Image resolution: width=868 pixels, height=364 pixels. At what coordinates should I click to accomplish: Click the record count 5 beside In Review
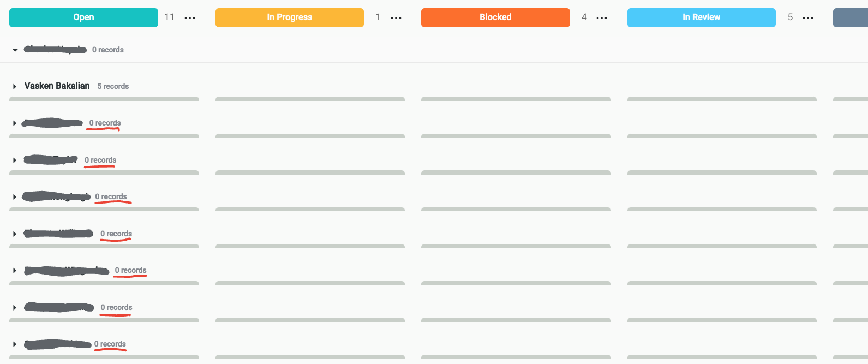(x=790, y=17)
